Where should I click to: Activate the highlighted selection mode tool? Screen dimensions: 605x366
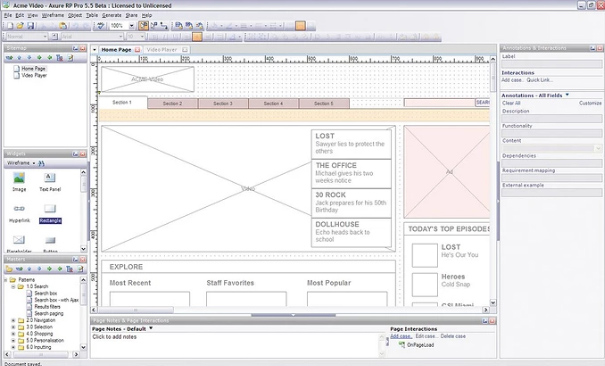tap(143, 26)
